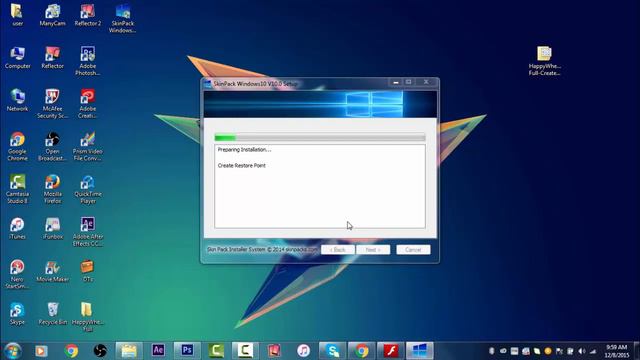Minimize the SkinPack setup window

tap(395, 82)
